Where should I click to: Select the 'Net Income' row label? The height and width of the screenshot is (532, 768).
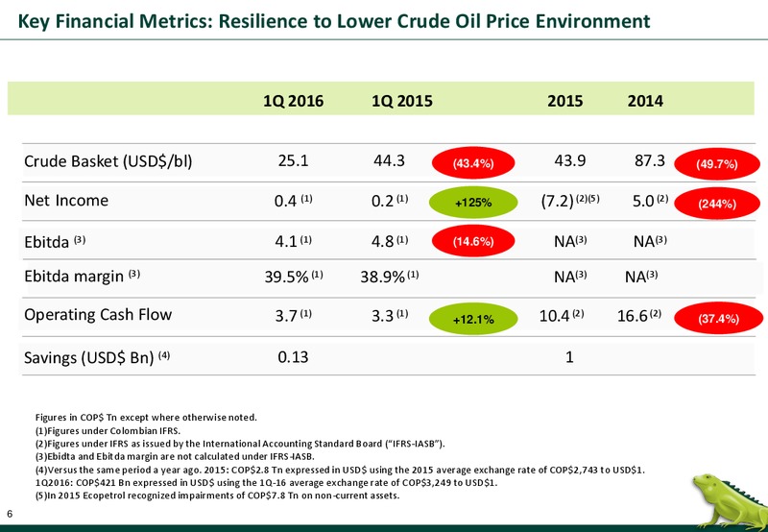pyautogui.click(x=66, y=201)
